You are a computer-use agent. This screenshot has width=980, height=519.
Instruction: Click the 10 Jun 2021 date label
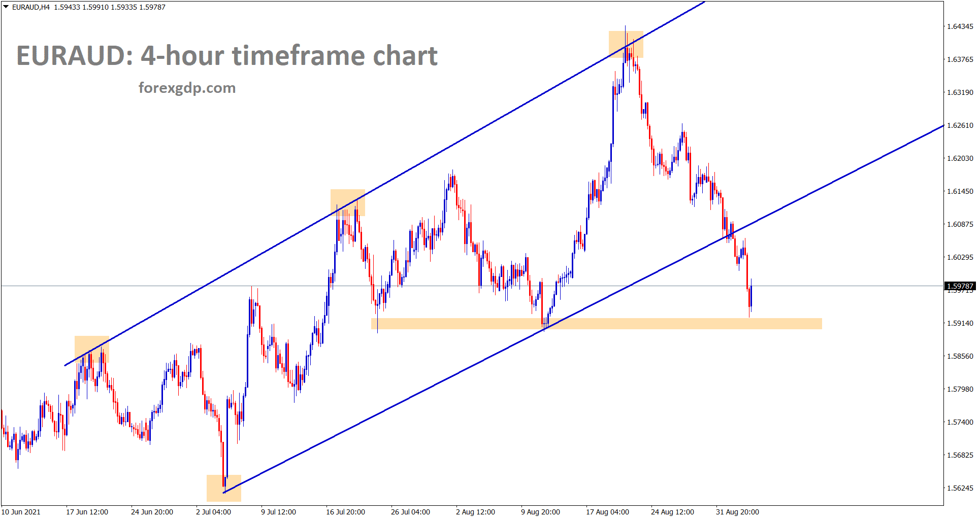pos(21,512)
